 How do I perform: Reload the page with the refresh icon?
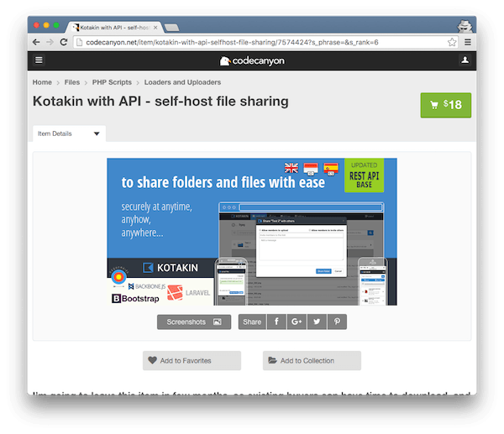(64, 42)
